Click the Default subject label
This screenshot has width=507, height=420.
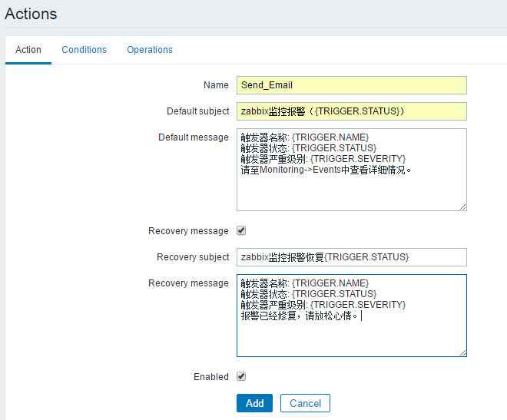click(197, 111)
